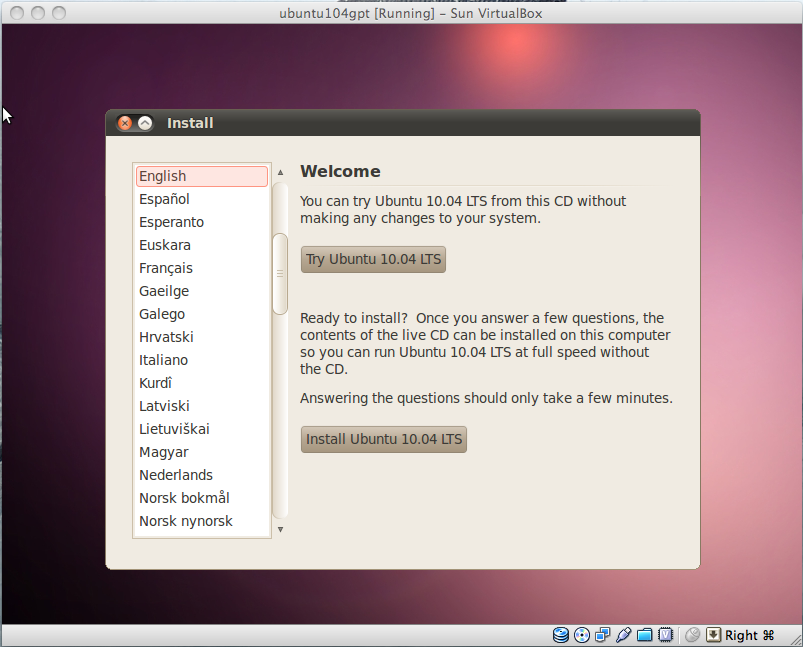The image size is (803, 647).
Task: Click the Right ⌘ host key label
Action: point(749,635)
